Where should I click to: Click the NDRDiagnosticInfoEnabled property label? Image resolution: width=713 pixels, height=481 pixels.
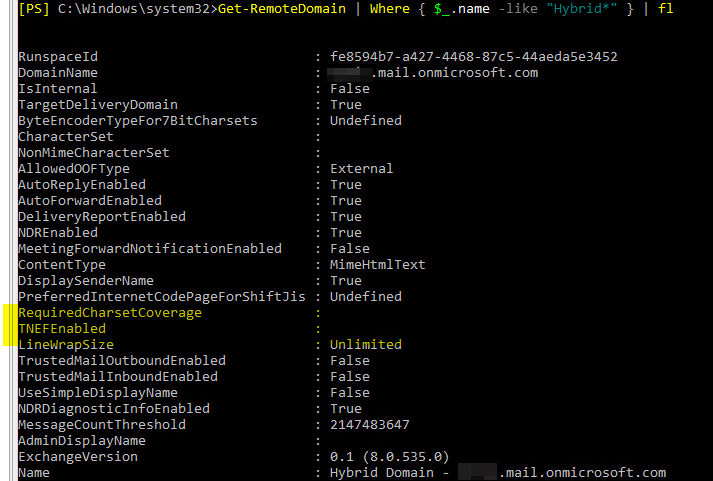tap(114, 409)
